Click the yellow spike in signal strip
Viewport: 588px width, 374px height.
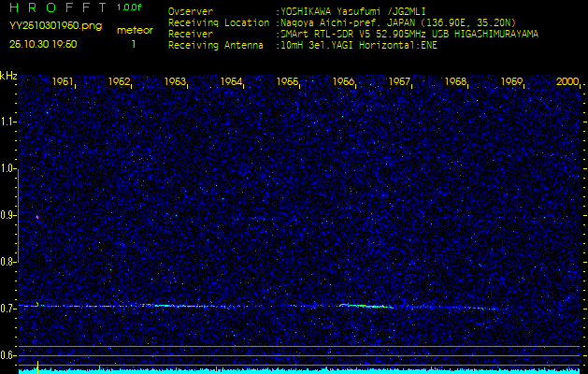[x=36, y=365]
